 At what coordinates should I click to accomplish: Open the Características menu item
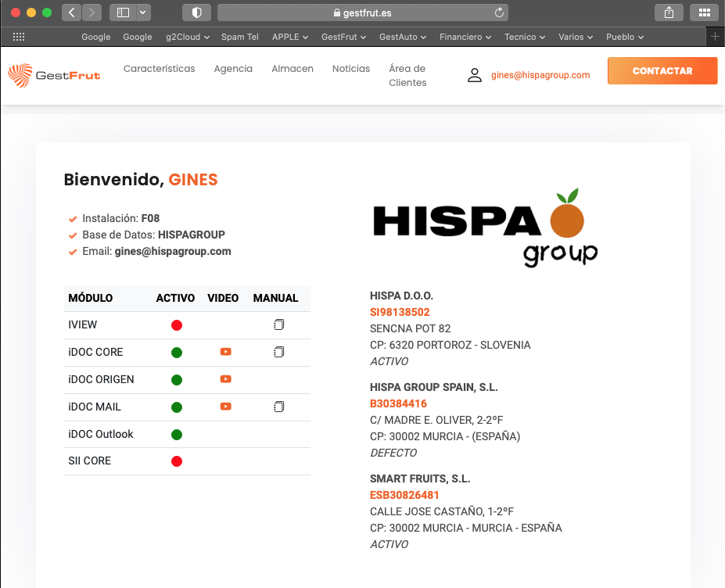click(x=159, y=68)
